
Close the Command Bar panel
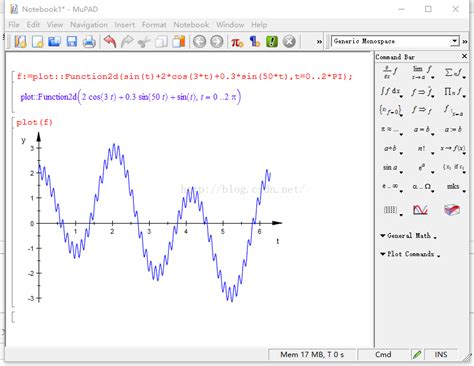click(464, 56)
